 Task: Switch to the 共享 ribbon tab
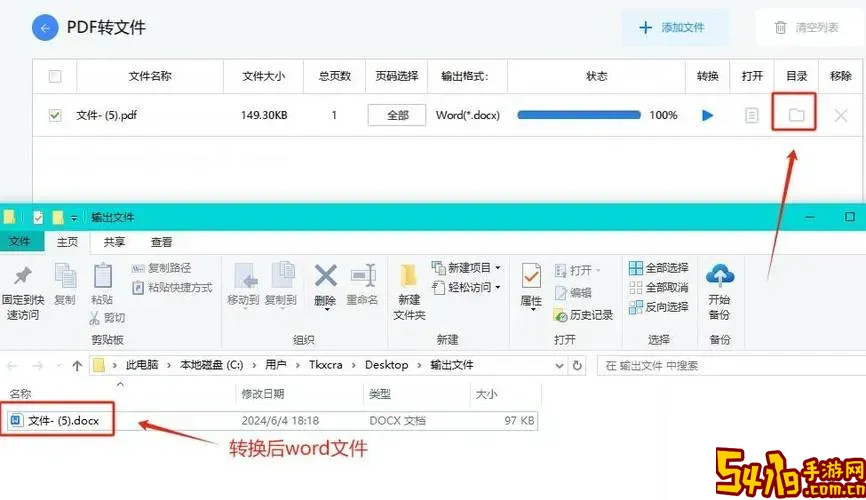[x=114, y=242]
